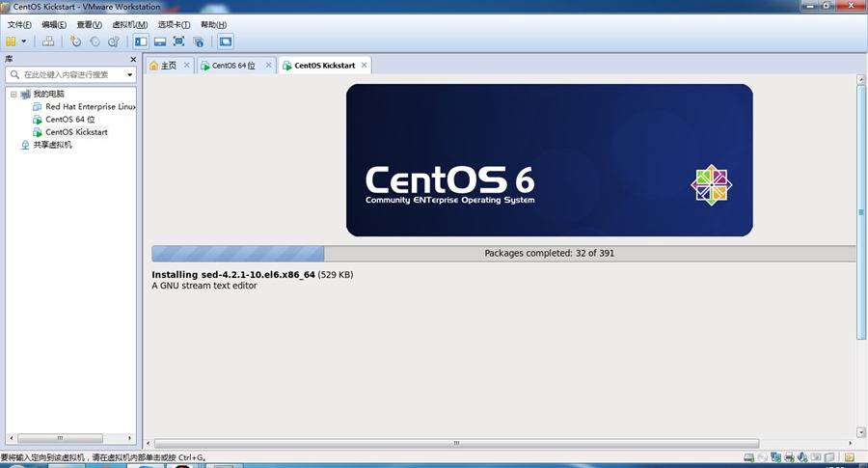Toggle the library sidebar view button
The height and width of the screenshot is (468, 868).
coord(141,41)
